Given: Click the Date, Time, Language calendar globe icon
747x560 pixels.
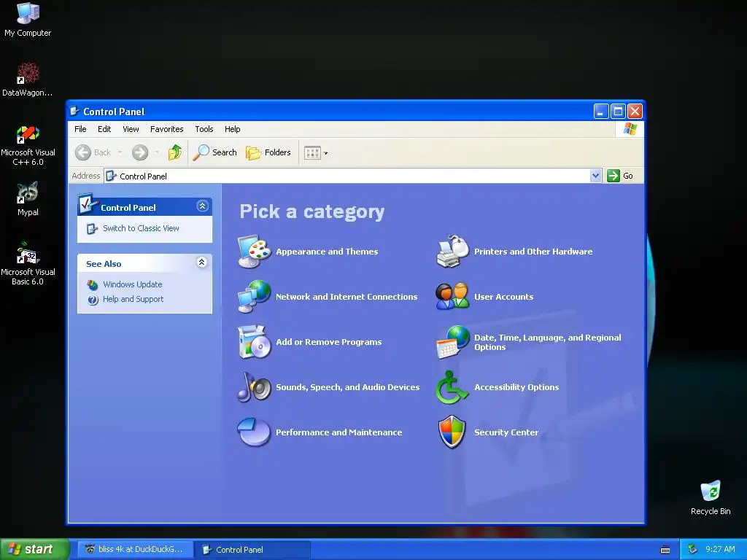Looking at the screenshot, I should pos(452,342).
